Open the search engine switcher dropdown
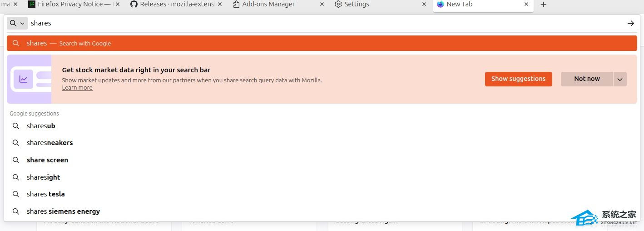644x231 pixels. [x=17, y=23]
